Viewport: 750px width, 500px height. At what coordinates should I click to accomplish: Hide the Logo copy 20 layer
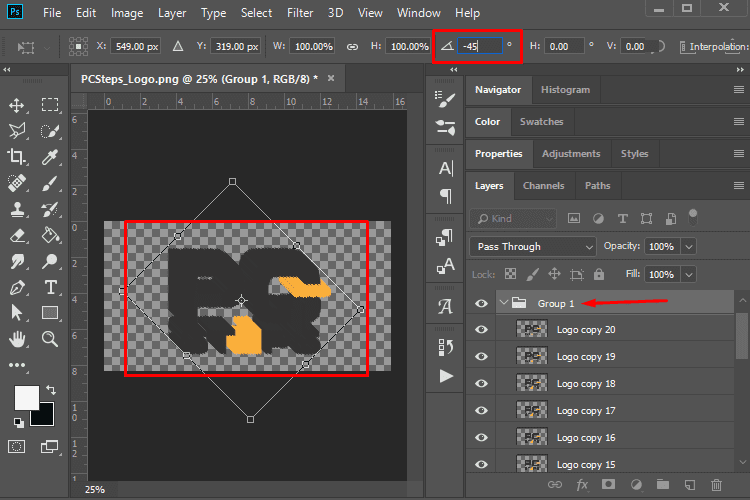tap(481, 330)
